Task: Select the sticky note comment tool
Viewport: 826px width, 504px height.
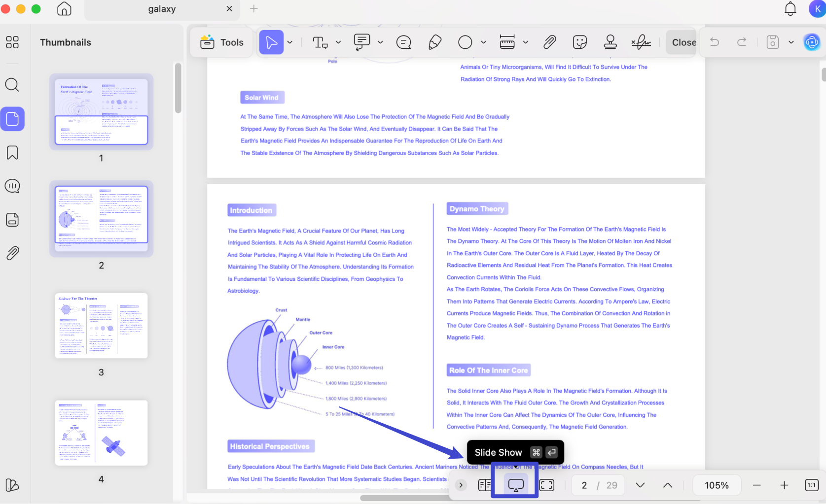Action: [x=404, y=42]
